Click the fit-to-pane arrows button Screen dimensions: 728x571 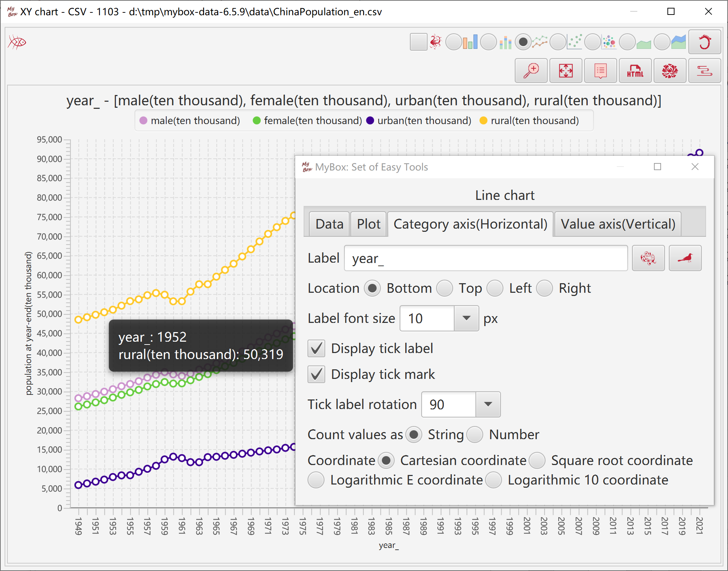pos(566,71)
